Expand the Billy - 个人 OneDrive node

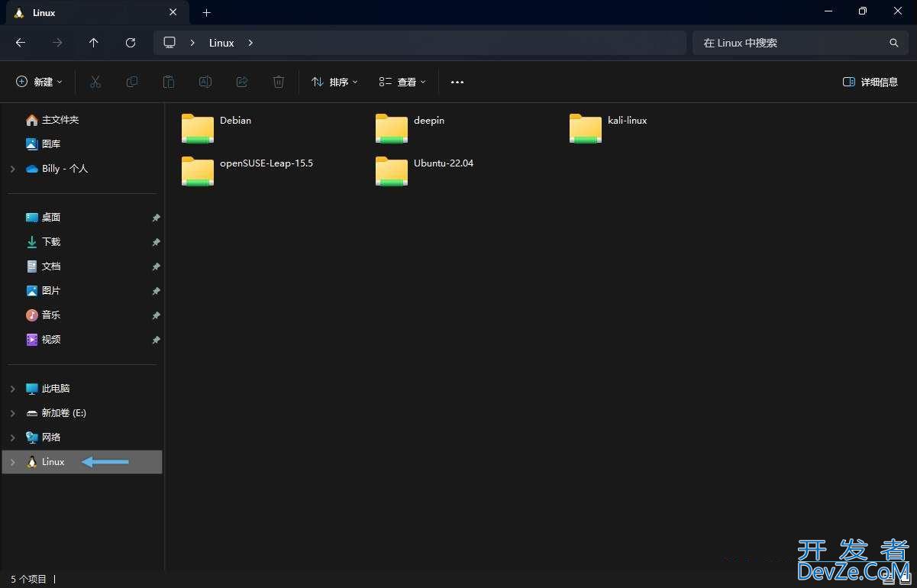click(x=12, y=169)
